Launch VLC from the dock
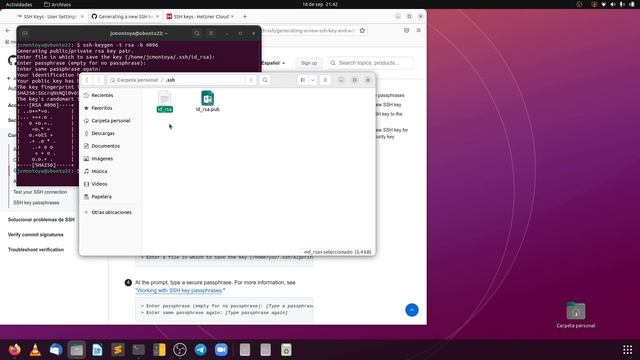The height and width of the screenshot is (360, 640). (x=35, y=350)
